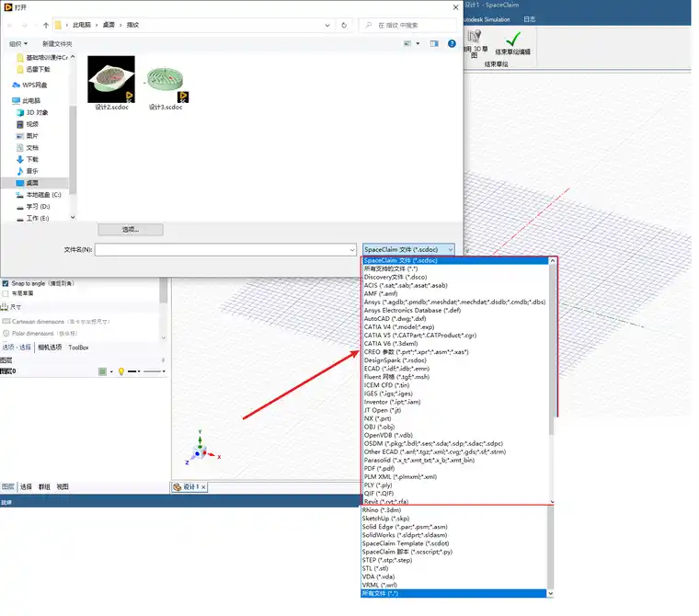Open the 日志 ribbon tab
The image size is (699, 616).
point(530,19)
